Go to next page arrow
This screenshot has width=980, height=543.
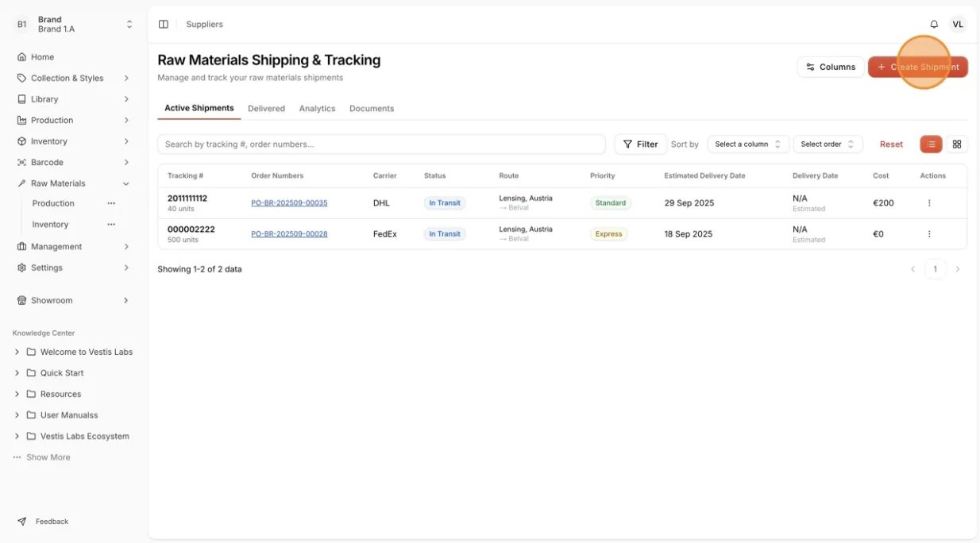[958, 269]
